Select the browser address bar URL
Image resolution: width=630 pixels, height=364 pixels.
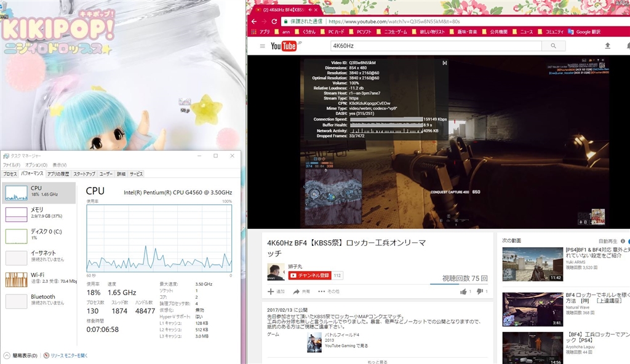394,22
